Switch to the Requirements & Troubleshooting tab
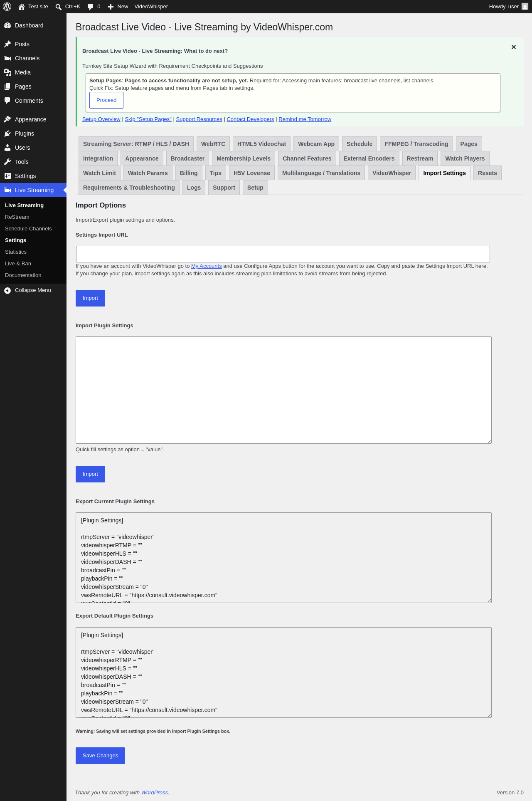Screen dimensions: 532x801 [x=129, y=188]
